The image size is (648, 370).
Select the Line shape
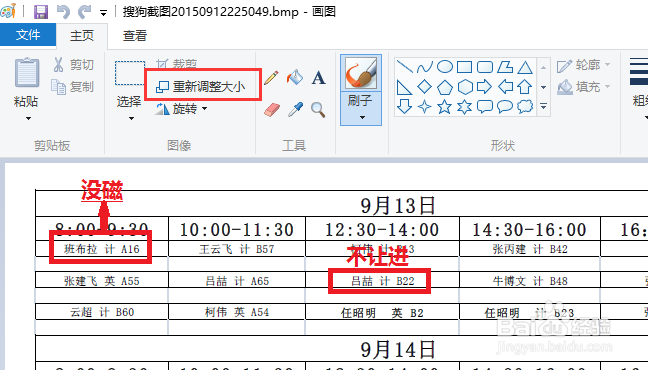point(404,67)
